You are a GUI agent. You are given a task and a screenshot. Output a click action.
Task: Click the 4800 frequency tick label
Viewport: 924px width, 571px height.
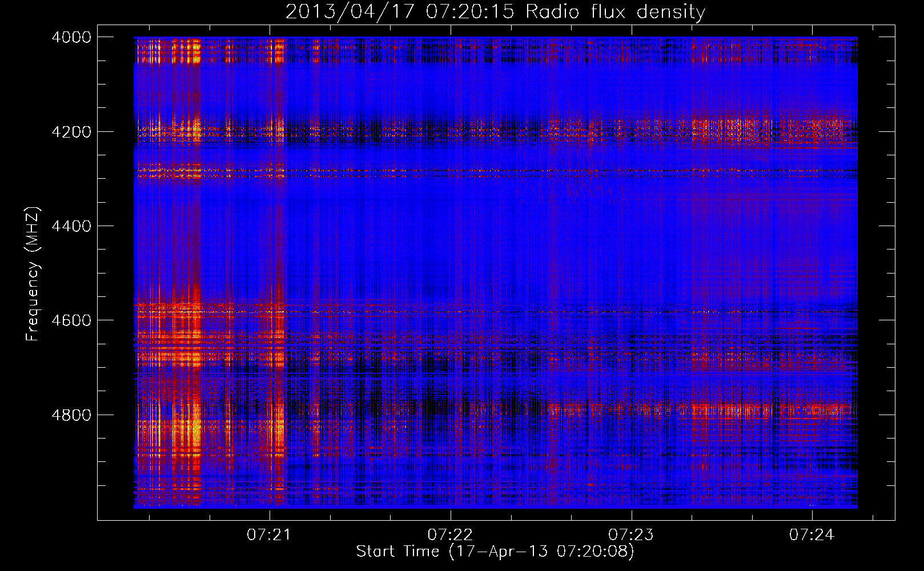click(71, 415)
